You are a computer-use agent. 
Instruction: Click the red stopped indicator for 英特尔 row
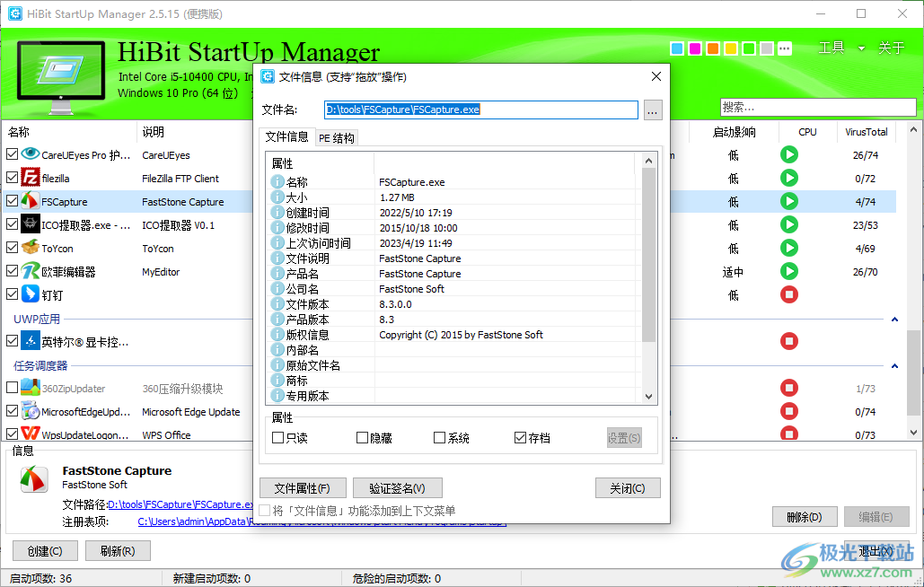click(789, 341)
